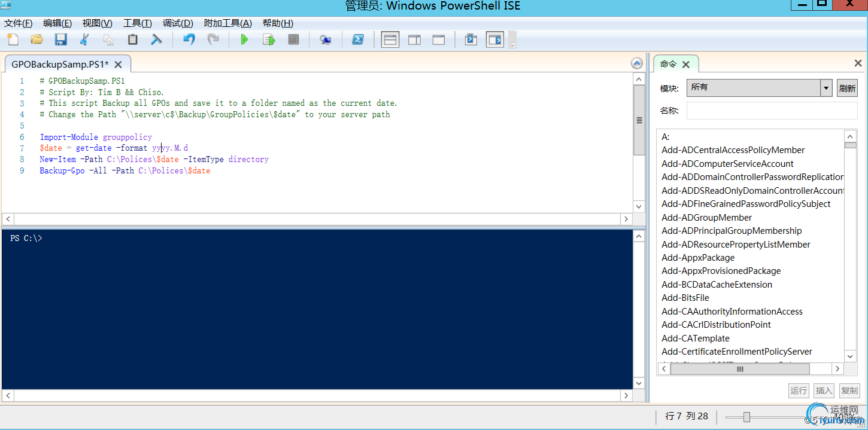Image resolution: width=868 pixels, height=430 pixels.
Task: Click the 刷新 refresh button
Action: (847, 88)
